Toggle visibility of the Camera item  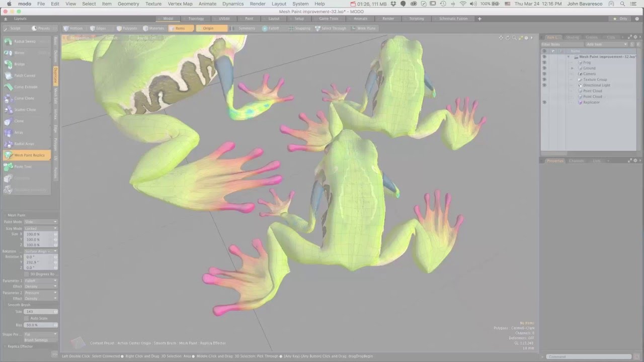coord(544,74)
